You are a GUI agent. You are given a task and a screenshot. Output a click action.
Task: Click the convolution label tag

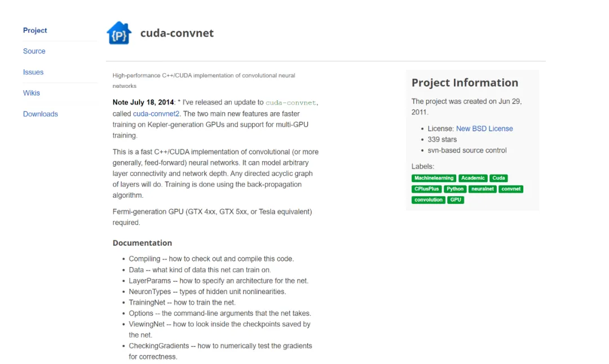tap(429, 199)
